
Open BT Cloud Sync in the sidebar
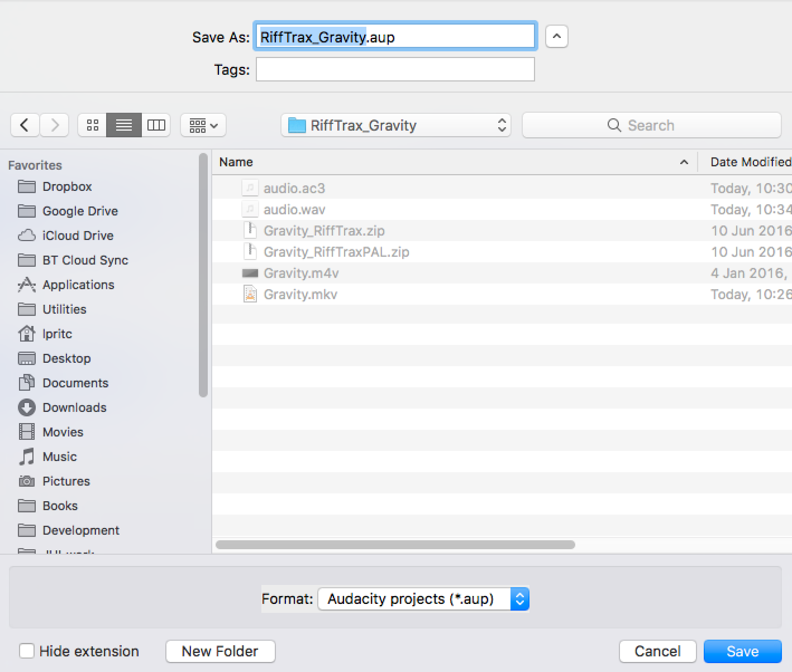tap(85, 260)
